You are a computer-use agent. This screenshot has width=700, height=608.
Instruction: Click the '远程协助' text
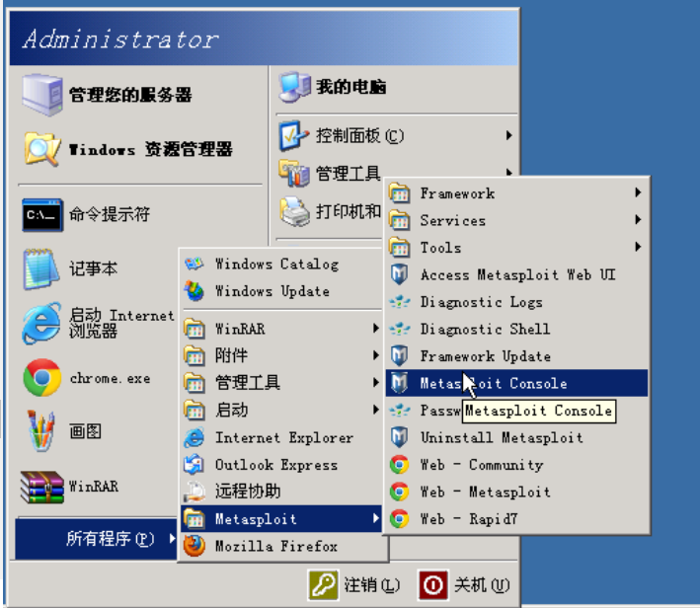[248, 492]
